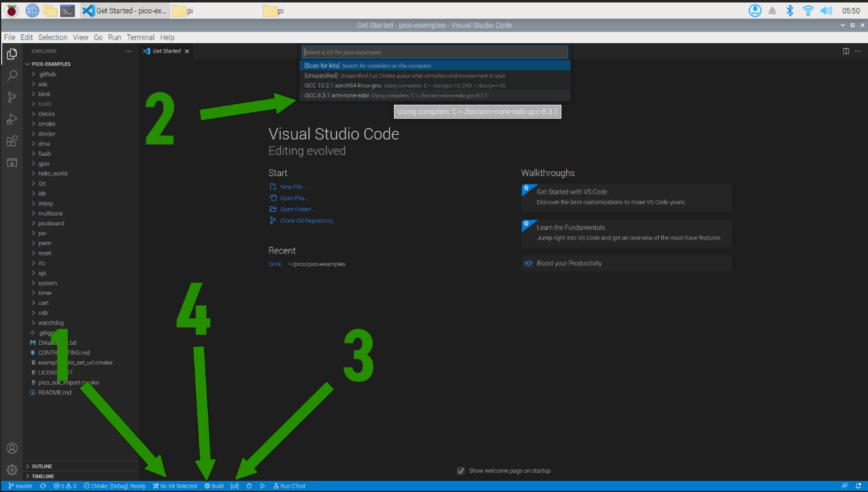Click the Split Editor icon

(846, 51)
